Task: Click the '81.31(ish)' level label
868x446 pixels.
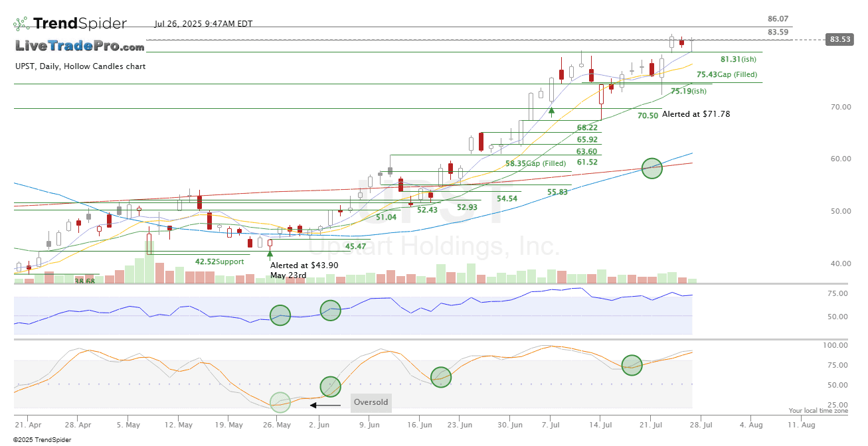Action: point(738,59)
